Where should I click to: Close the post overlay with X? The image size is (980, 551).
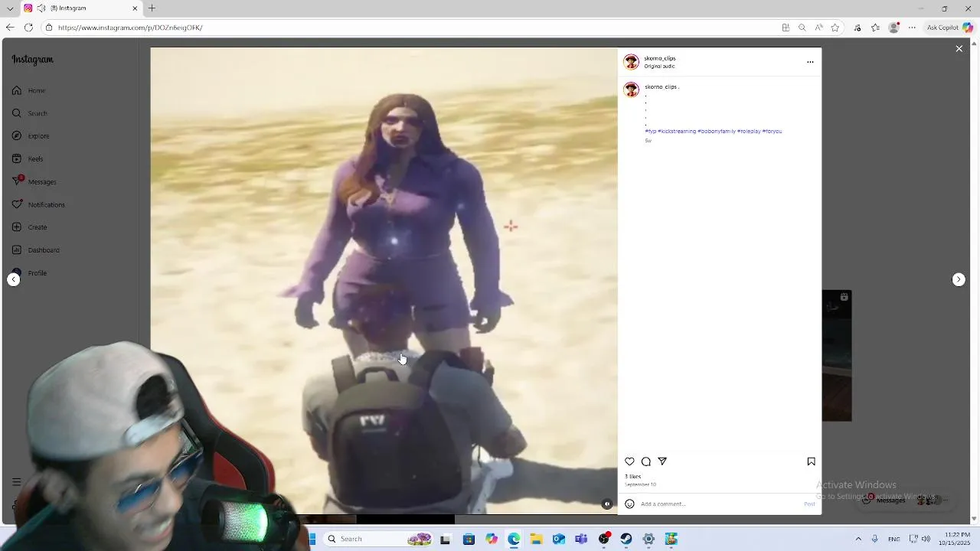959,49
